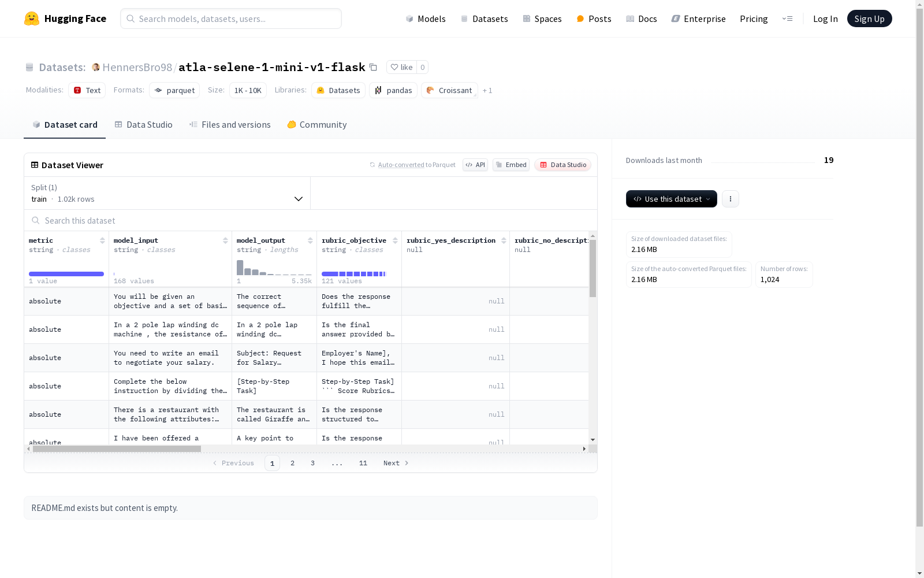Open API button in Dataset Viewer
The height and width of the screenshot is (578, 924).
point(475,165)
